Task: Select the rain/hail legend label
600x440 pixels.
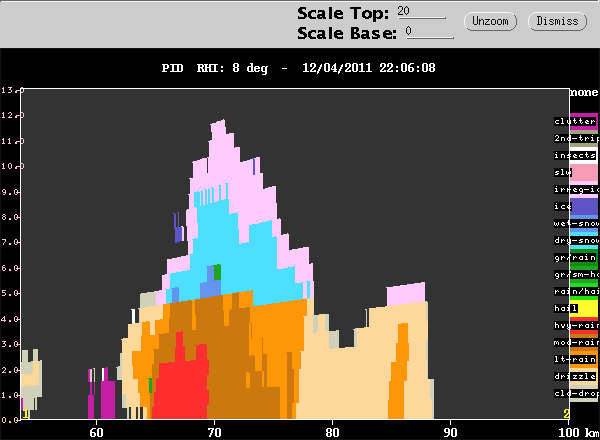Action: coord(576,292)
